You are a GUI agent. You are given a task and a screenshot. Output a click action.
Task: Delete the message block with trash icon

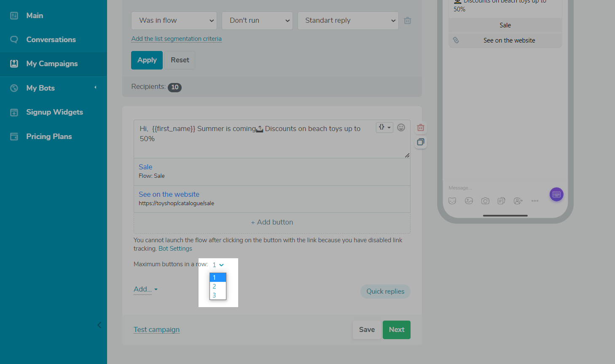click(x=420, y=128)
